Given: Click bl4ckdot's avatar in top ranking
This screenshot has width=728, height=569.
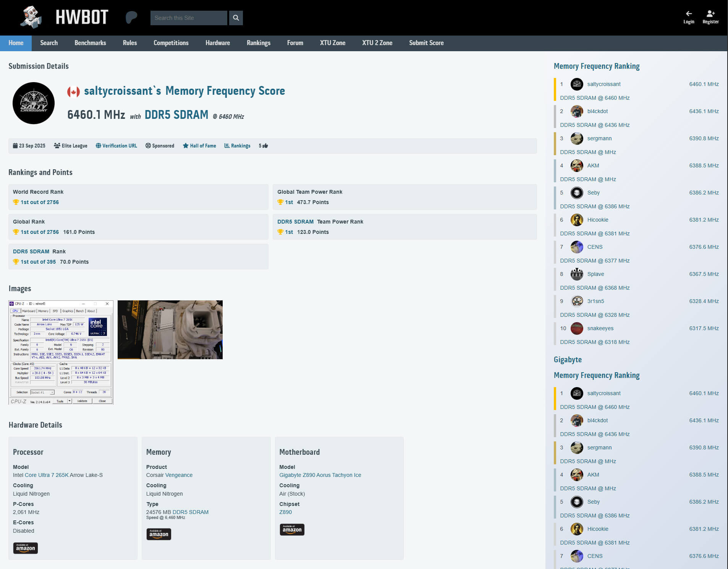Looking at the screenshot, I should (x=577, y=111).
